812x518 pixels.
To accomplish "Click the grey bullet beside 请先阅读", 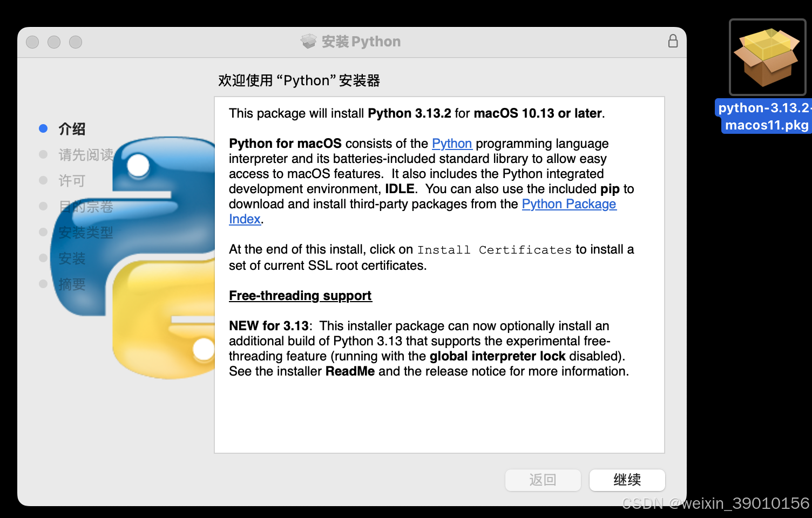I will pos(43,154).
